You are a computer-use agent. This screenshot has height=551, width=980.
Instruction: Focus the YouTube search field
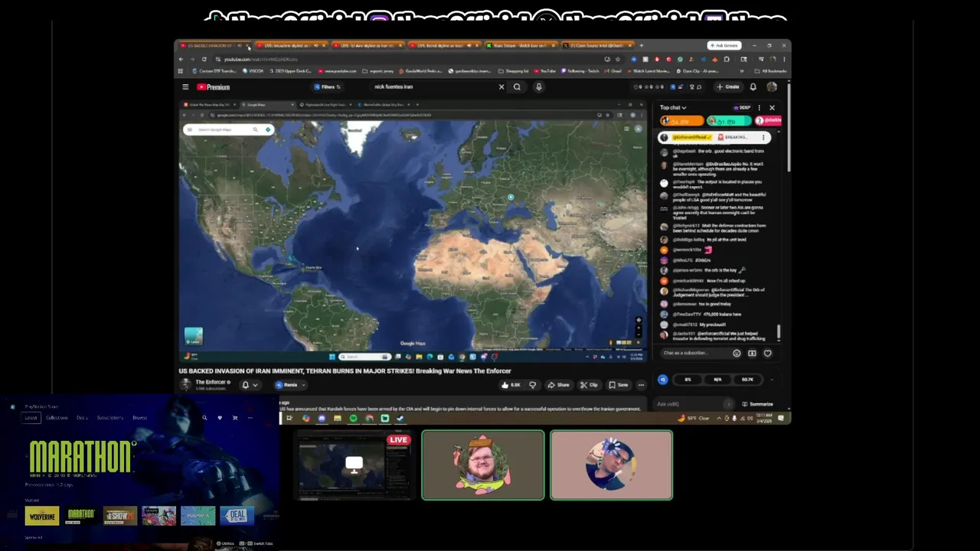coord(433,87)
